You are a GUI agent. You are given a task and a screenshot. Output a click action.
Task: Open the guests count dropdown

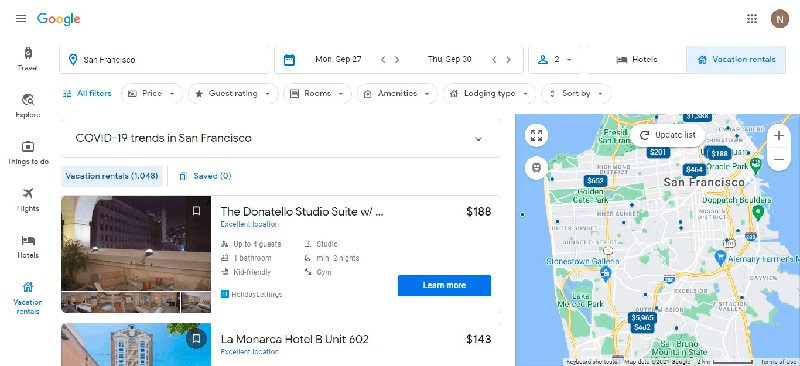tap(555, 60)
